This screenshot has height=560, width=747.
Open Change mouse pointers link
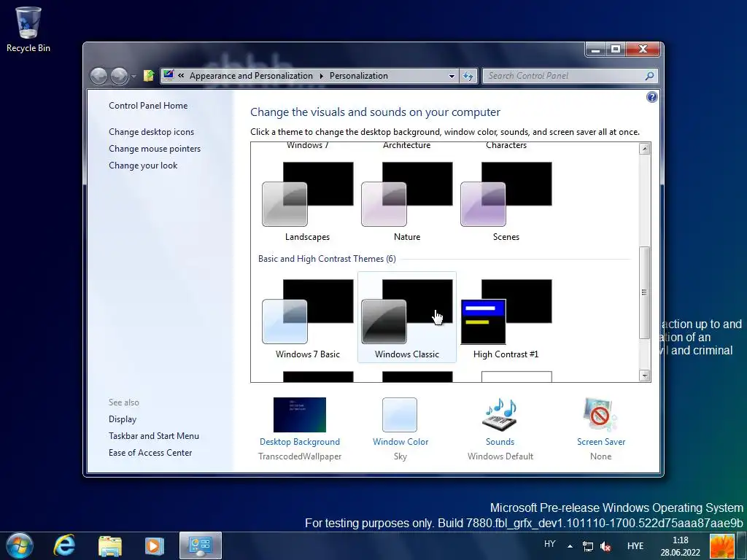(x=155, y=149)
